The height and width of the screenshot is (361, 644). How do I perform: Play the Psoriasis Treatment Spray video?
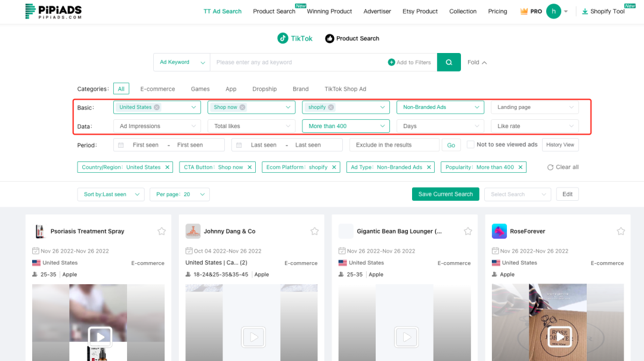click(101, 337)
